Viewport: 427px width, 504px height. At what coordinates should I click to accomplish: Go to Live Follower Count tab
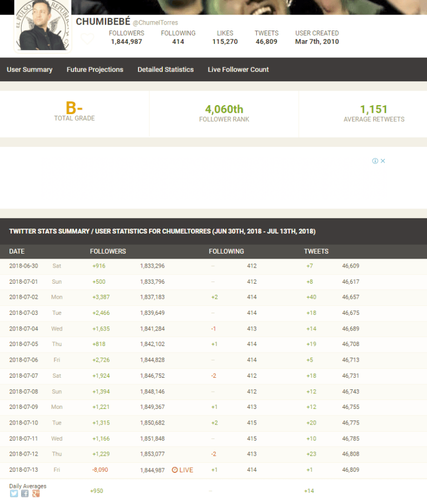click(238, 70)
